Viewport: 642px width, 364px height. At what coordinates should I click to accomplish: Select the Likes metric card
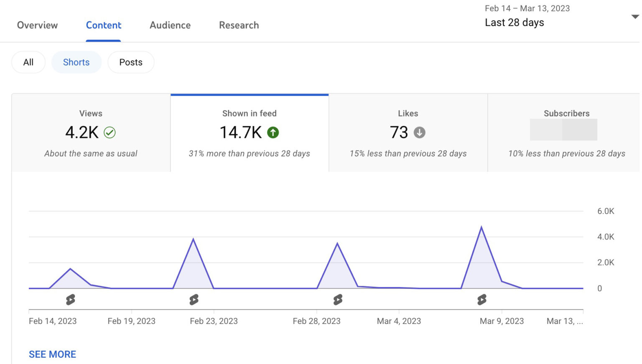[x=408, y=132]
